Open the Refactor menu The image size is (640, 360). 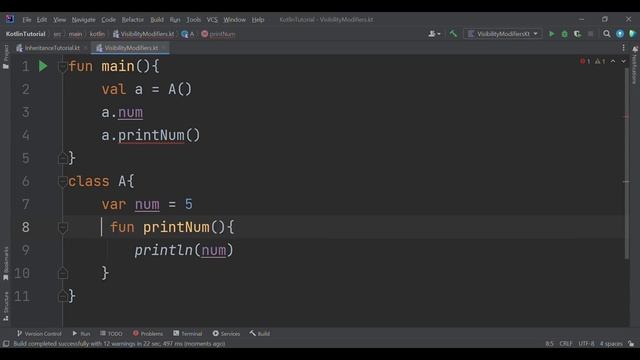click(x=133, y=20)
